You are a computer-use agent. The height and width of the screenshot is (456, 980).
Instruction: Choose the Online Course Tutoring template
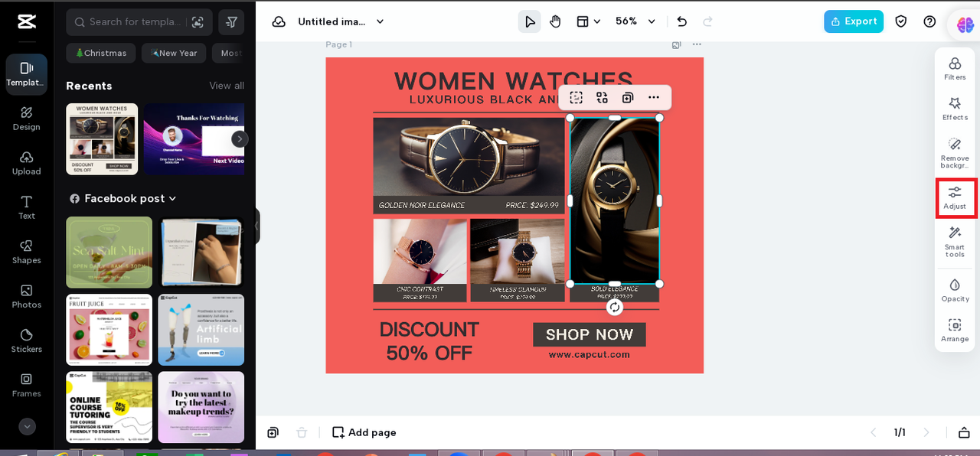[109, 407]
